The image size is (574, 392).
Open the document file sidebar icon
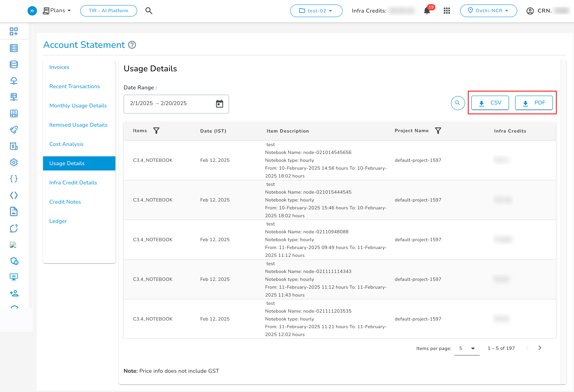[x=14, y=212]
